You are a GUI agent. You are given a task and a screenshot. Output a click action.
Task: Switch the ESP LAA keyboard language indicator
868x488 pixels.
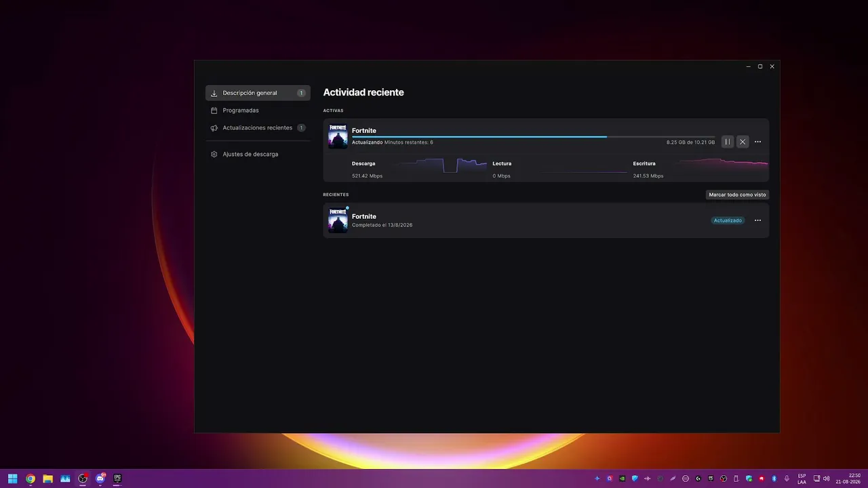pos(802,479)
